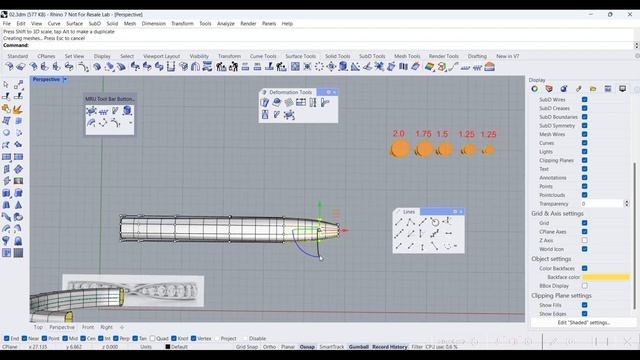Image resolution: width=640 pixels, height=360 pixels.
Task: Toggle the Annotations checkbox
Action: pos(584,178)
